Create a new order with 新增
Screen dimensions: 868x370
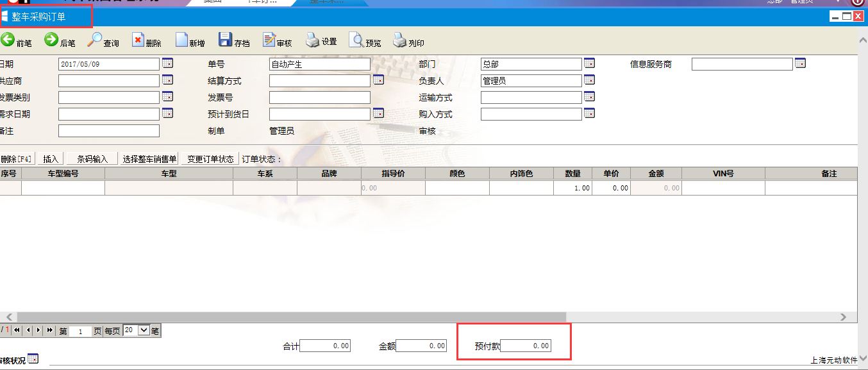coord(182,40)
